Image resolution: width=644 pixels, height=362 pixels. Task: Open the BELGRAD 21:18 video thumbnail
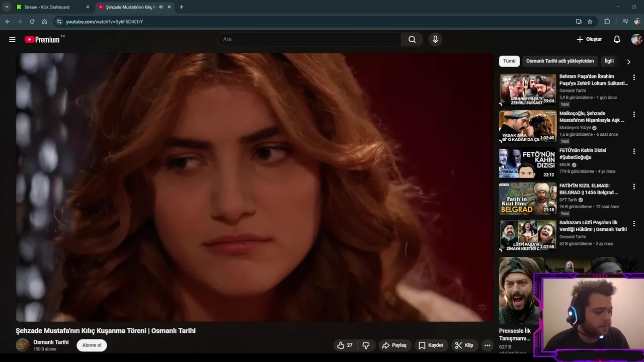point(527,199)
